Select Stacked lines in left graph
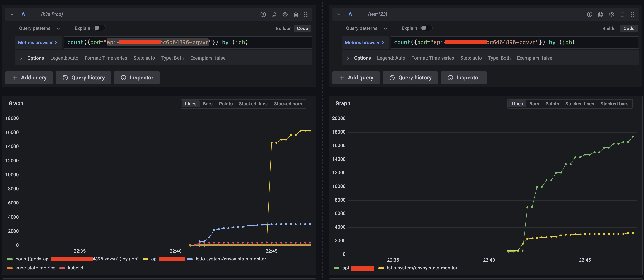Viewport: 644px width, 280px height. pos(253,104)
